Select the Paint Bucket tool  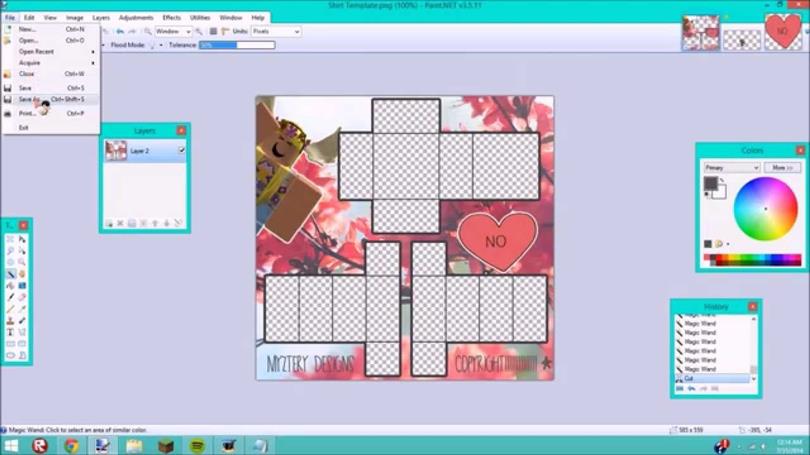coord(10,286)
